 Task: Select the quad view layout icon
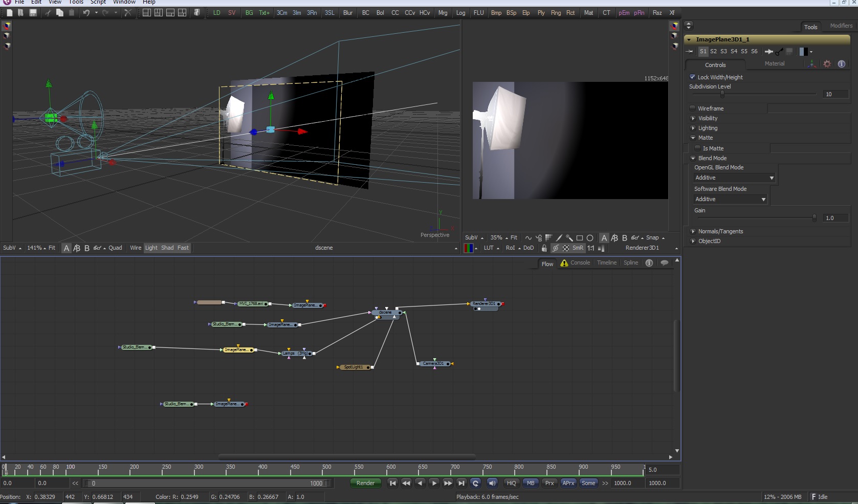coord(182,13)
